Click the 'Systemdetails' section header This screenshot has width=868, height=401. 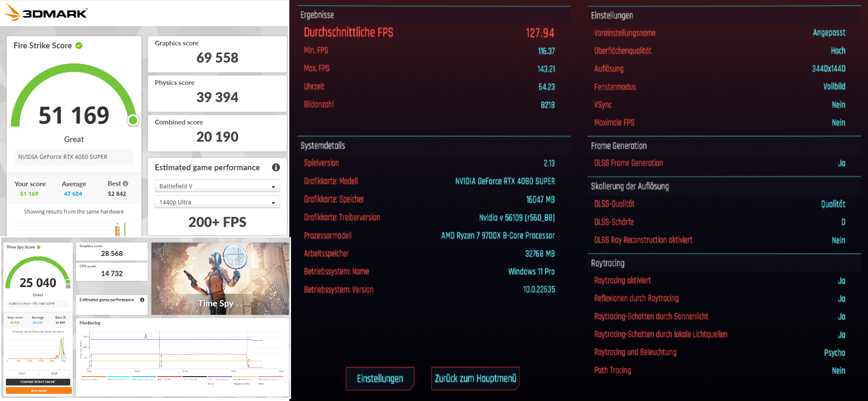(x=323, y=145)
